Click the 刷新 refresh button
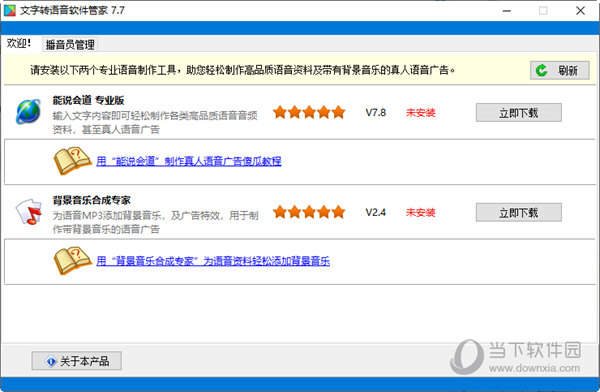Image resolution: width=600 pixels, height=392 pixels. tap(559, 70)
